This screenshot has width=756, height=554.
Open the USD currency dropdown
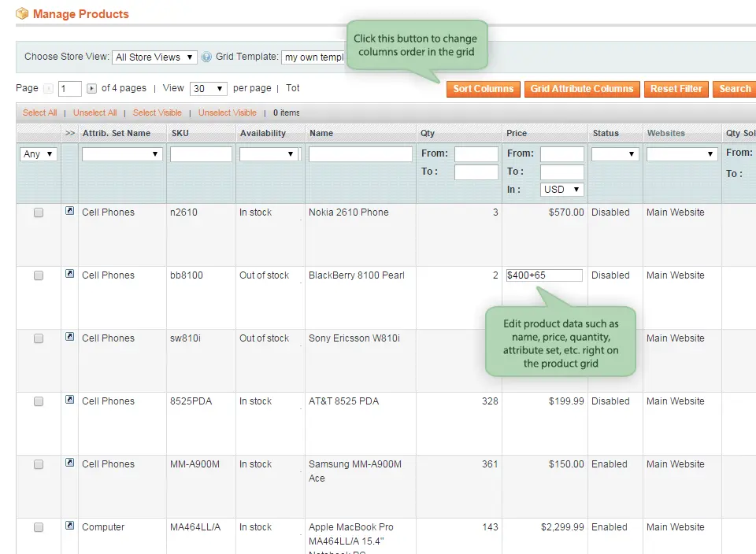[x=561, y=189]
